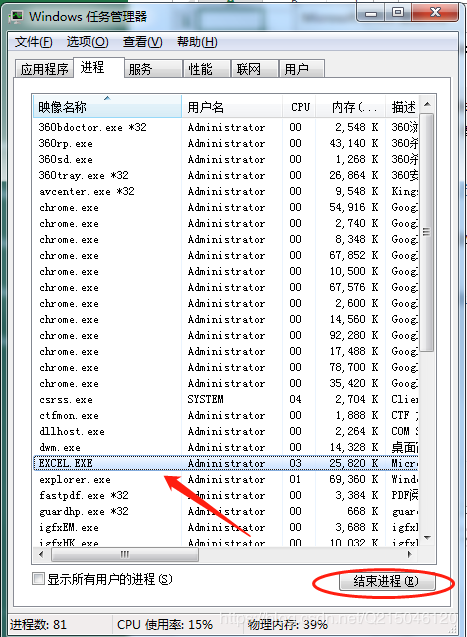Viewport: 467px width, 637px height.
Task: Maximize the Task Manager window
Action: pos(398,13)
